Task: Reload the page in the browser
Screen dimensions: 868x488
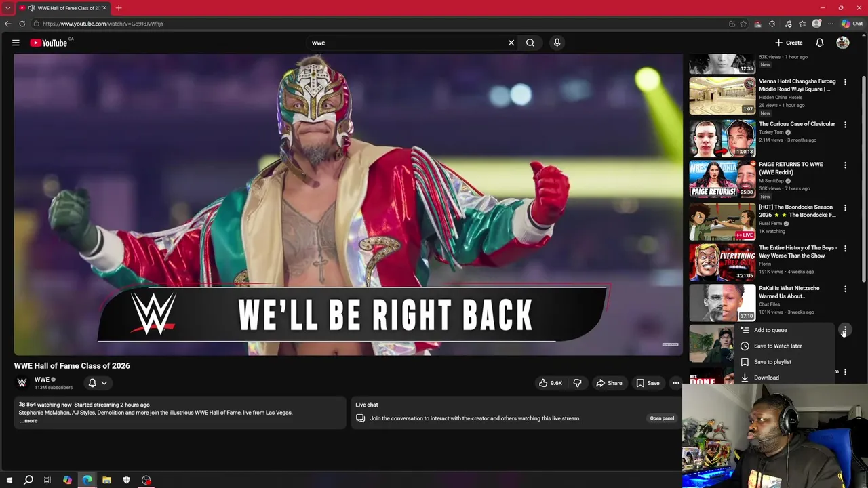Action: (x=22, y=24)
